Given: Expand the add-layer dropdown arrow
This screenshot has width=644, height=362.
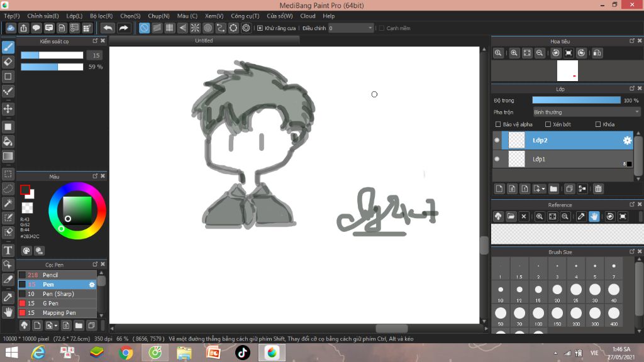Looking at the screenshot, I should pyautogui.click(x=543, y=189).
